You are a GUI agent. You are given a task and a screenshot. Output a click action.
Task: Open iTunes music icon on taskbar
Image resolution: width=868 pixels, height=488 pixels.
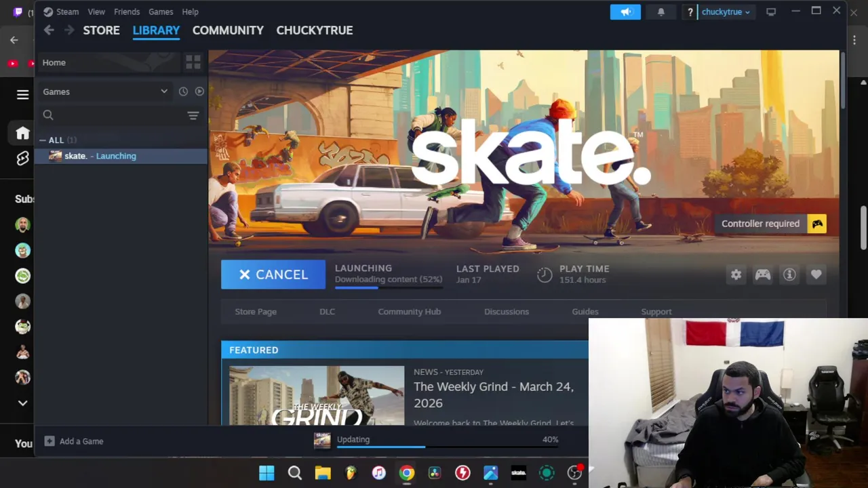point(378,473)
